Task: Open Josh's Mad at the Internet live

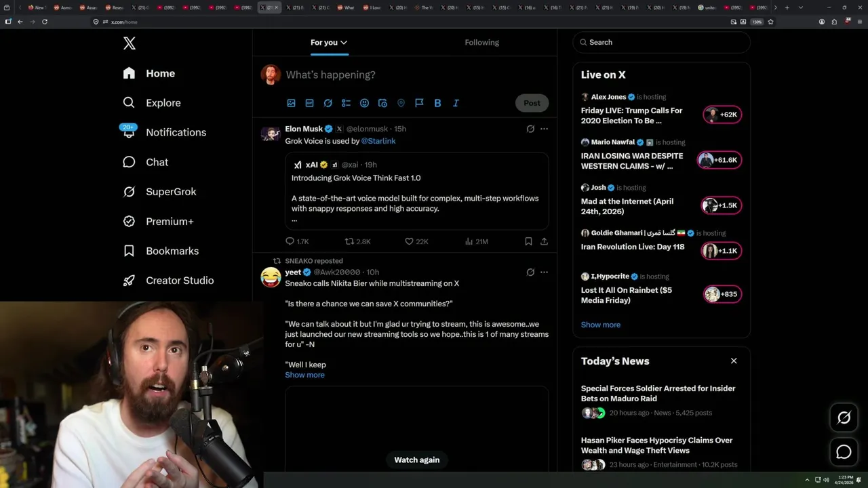Action: (x=627, y=206)
